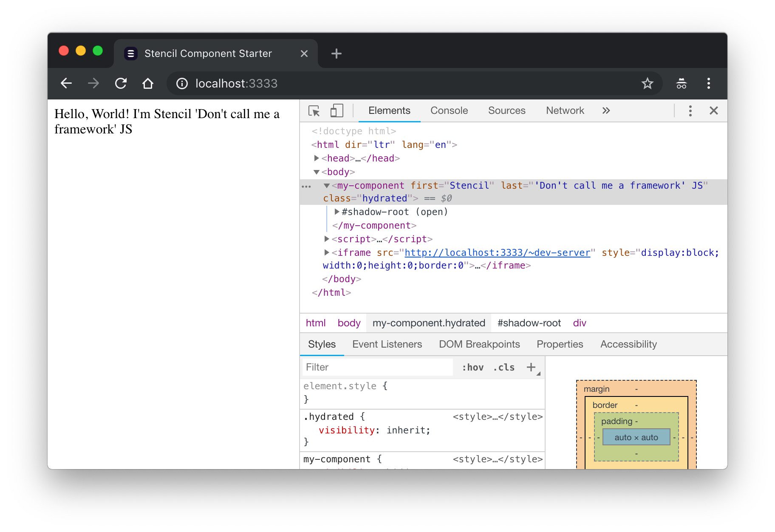Open the DOM Breakpoints tab
The height and width of the screenshot is (532, 775).
tap(479, 344)
